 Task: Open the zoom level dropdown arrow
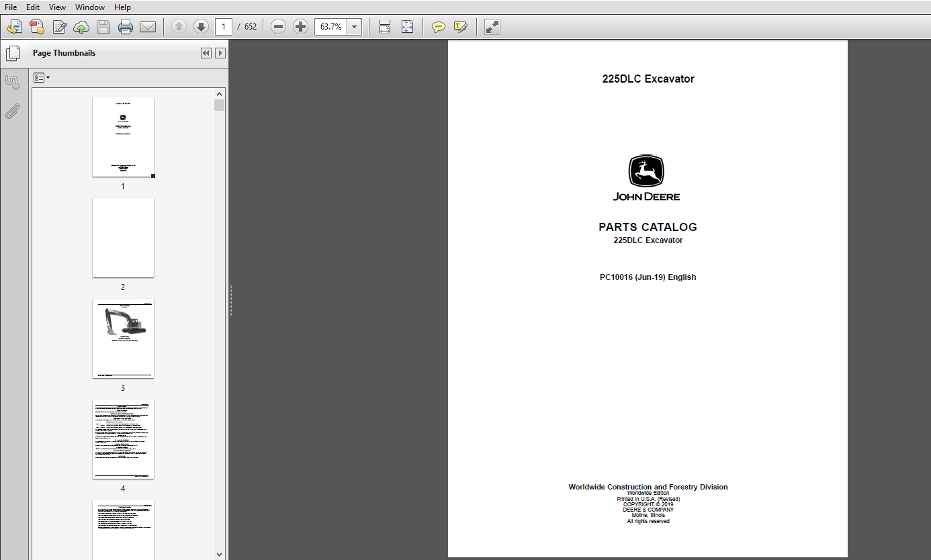pyautogui.click(x=355, y=27)
